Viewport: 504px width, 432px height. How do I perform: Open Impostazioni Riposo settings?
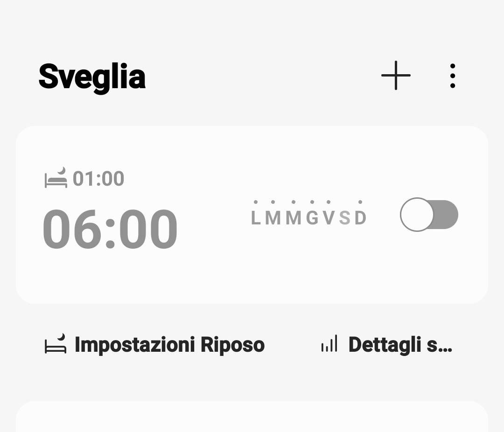[x=169, y=345]
